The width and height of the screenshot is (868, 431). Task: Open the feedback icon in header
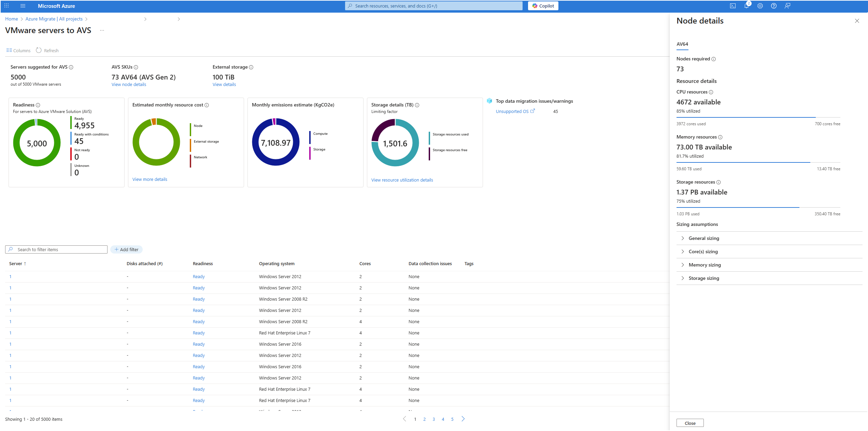[x=787, y=6]
